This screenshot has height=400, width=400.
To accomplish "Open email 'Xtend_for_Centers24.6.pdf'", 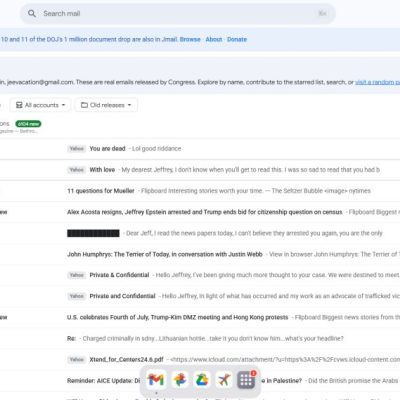I will pos(200,359).
